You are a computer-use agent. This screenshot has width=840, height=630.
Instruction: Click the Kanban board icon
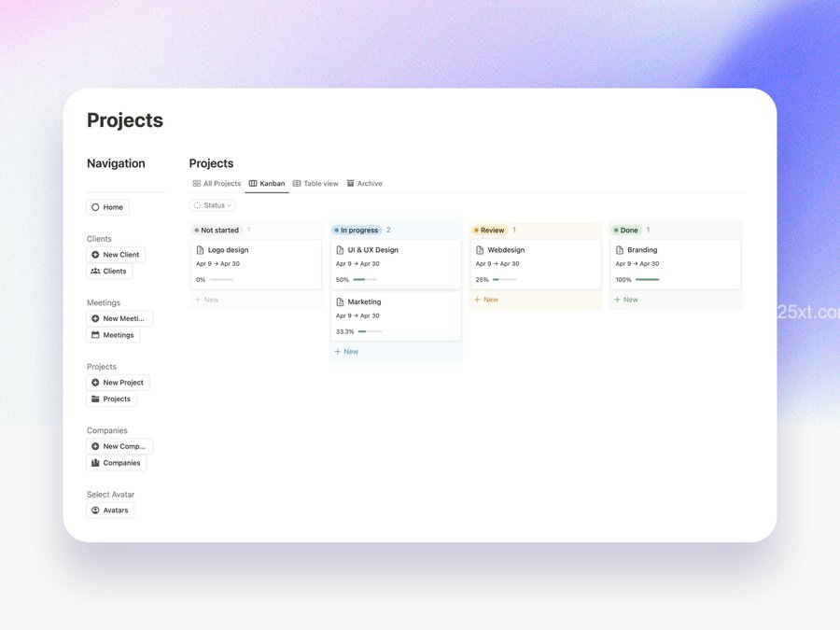(x=253, y=184)
